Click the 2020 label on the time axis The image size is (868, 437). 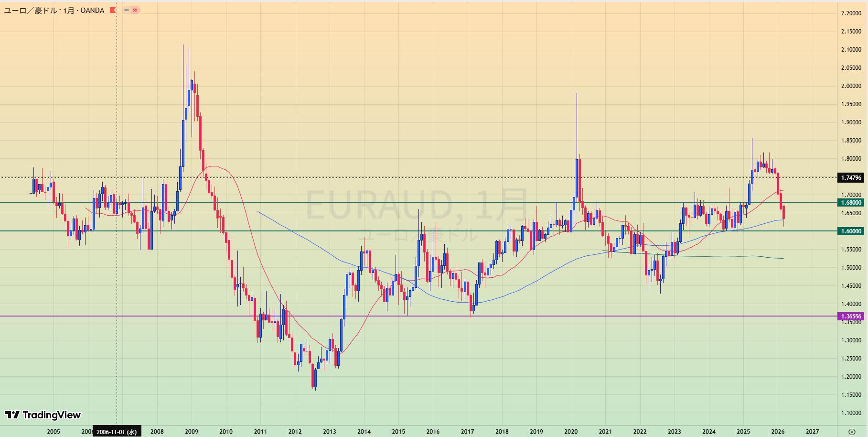[x=571, y=431]
